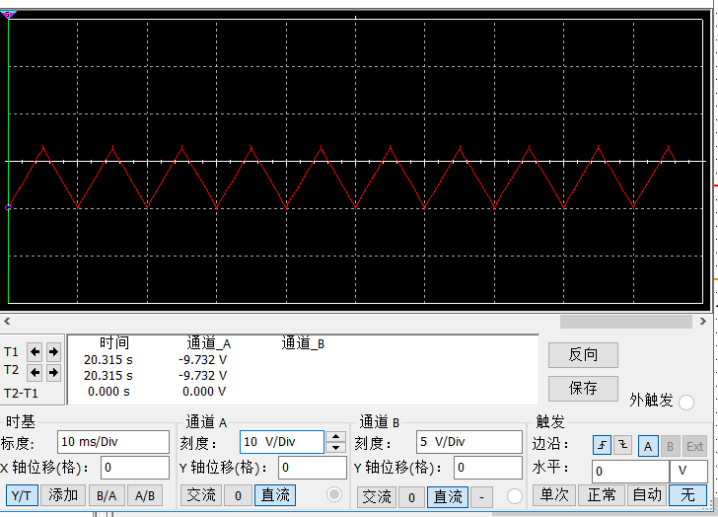
Task: Set Channel A coupling to 交流 (AC)
Action: point(201,495)
